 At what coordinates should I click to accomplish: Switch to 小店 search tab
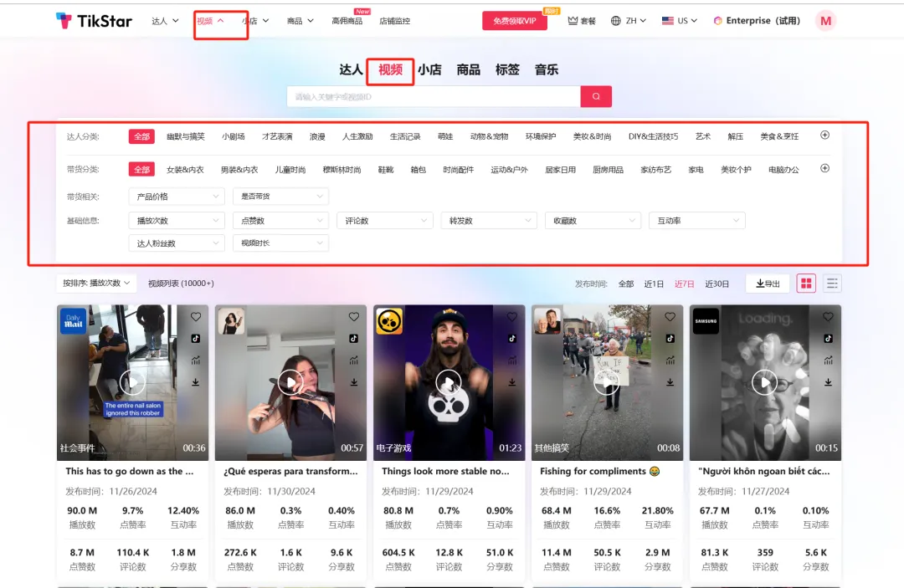pyautogui.click(x=429, y=69)
